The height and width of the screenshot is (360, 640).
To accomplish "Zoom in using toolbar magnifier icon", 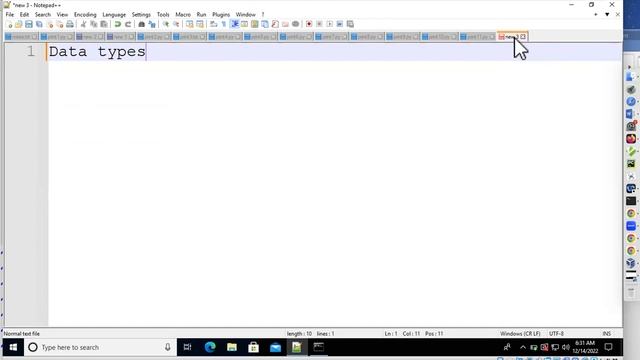I will 166,24.
